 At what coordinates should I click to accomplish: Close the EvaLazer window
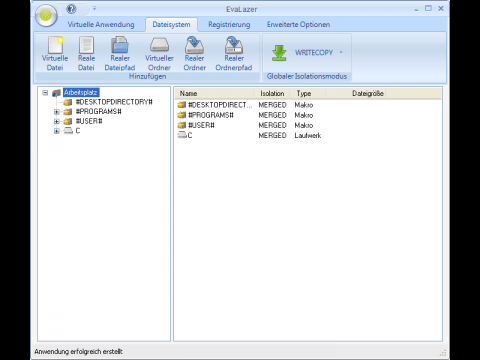tap(441, 8)
